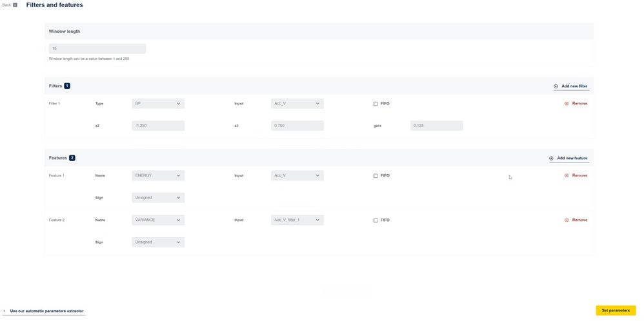This screenshot has width=644, height=321.
Task: Click Use our automatic parameters extractor link
Action: pyautogui.click(x=46, y=311)
